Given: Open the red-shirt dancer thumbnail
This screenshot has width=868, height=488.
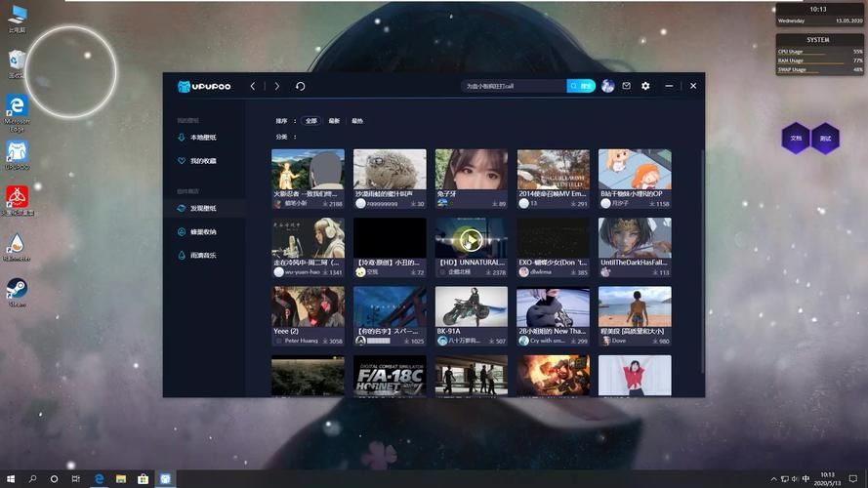Looking at the screenshot, I should (x=635, y=376).
